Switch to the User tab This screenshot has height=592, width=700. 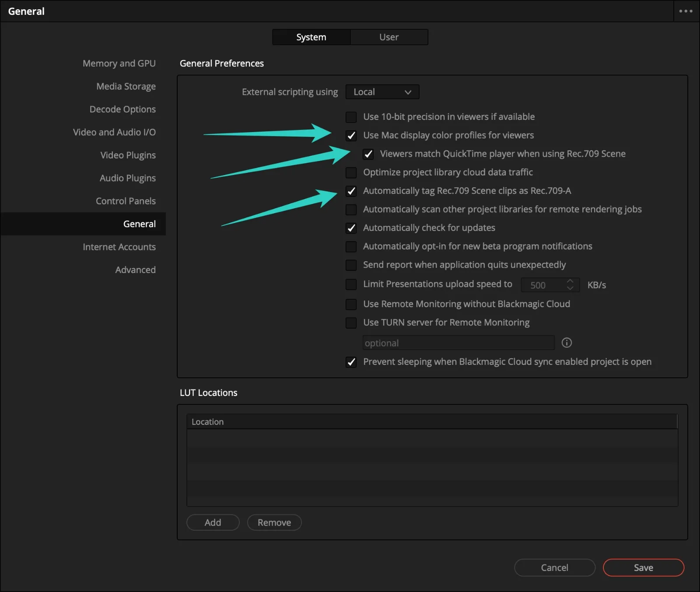coord(389,37)
